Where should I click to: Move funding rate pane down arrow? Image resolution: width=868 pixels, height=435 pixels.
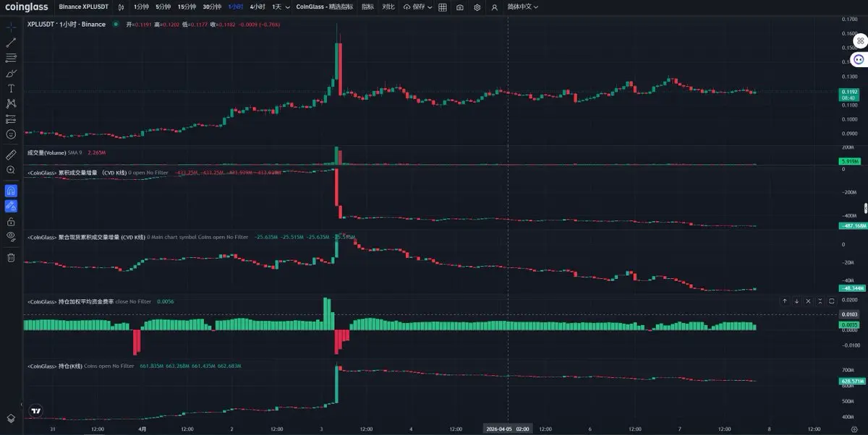coord(796,301)
